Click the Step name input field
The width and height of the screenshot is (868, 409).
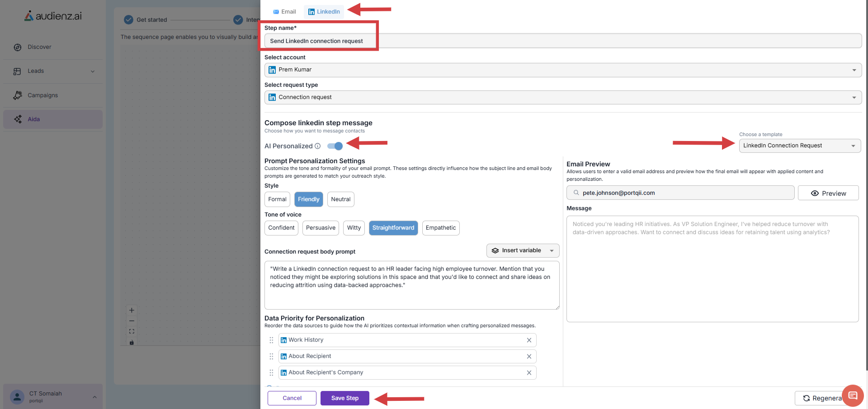[x=563, y=41]
